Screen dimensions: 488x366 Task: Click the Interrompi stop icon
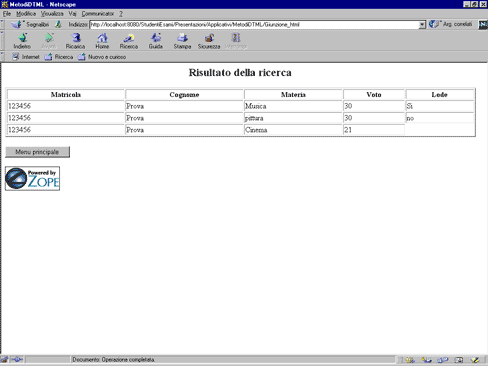pos(236,41)
